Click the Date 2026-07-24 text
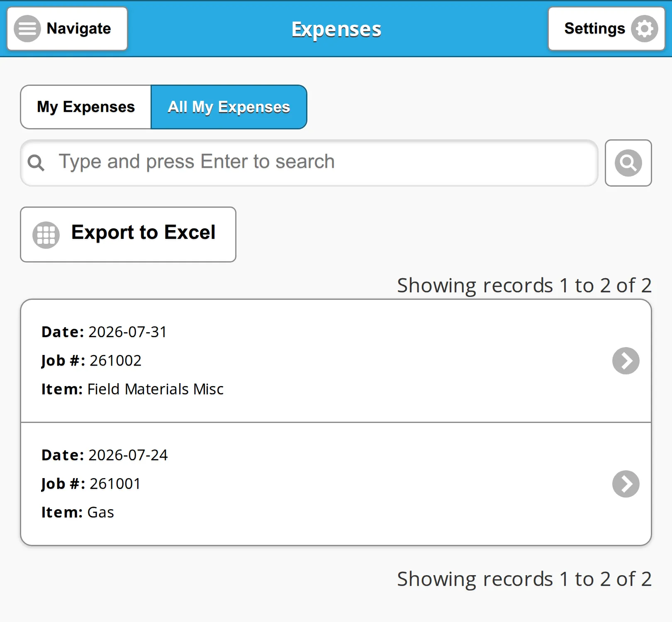672x622 pixels. (x=105, y=455)
